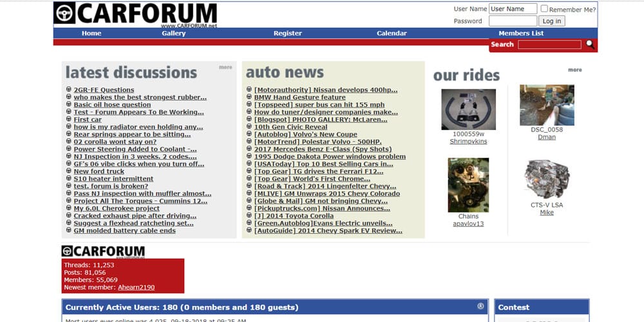Click the plus icon beside 2014 Toyota Corolla
644x322 pixels.
click(x=249, y=215)
